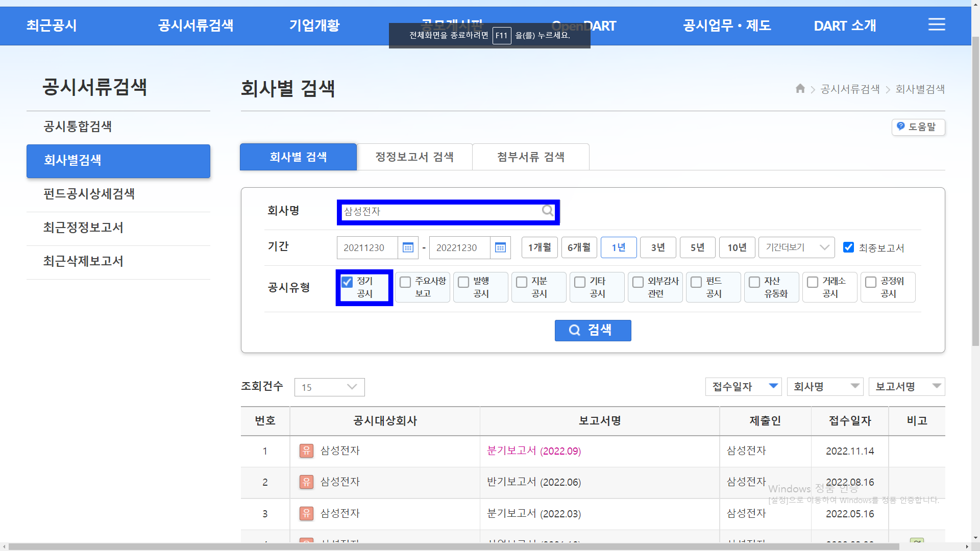Sort by 접수일자 dropdown
Viewport: 980px width, 551px height.
745,387
